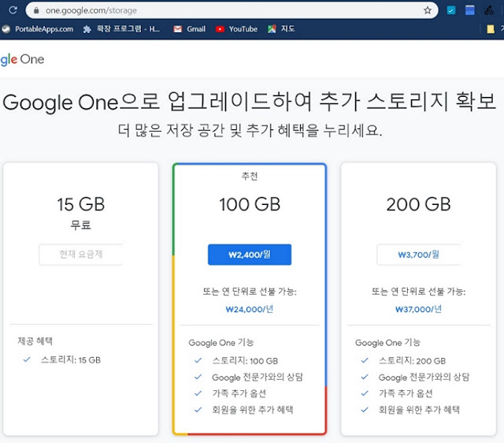Click Google 전문가와의 상담 in 100 GB card
Screen dimensions: 504x443
tap(258, 377)
